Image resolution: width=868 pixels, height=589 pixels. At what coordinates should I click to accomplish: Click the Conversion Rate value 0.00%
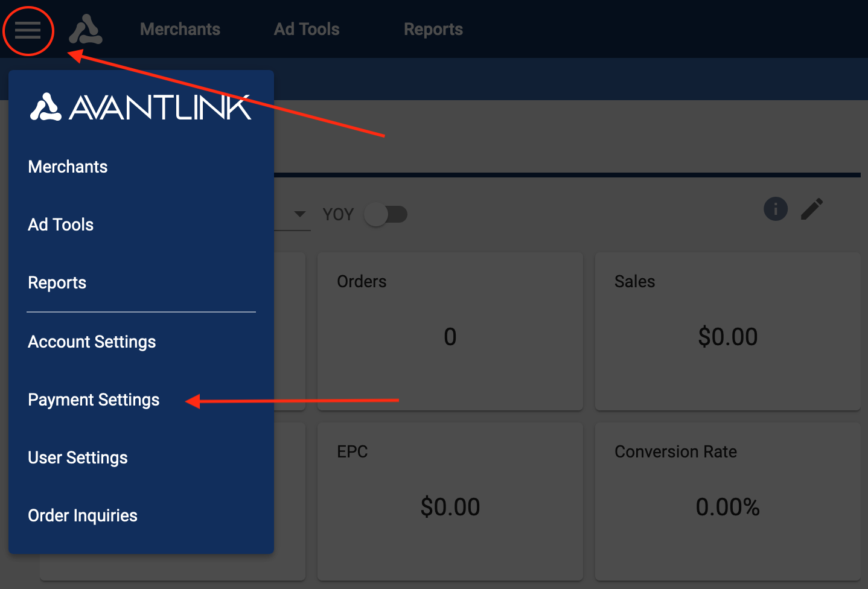728,507
